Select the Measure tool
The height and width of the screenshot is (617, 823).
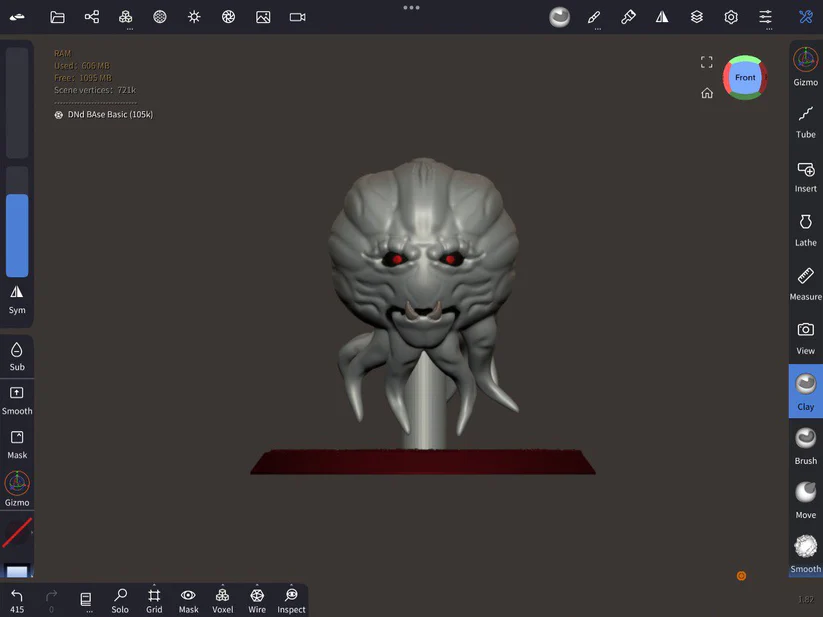(806, 285)
